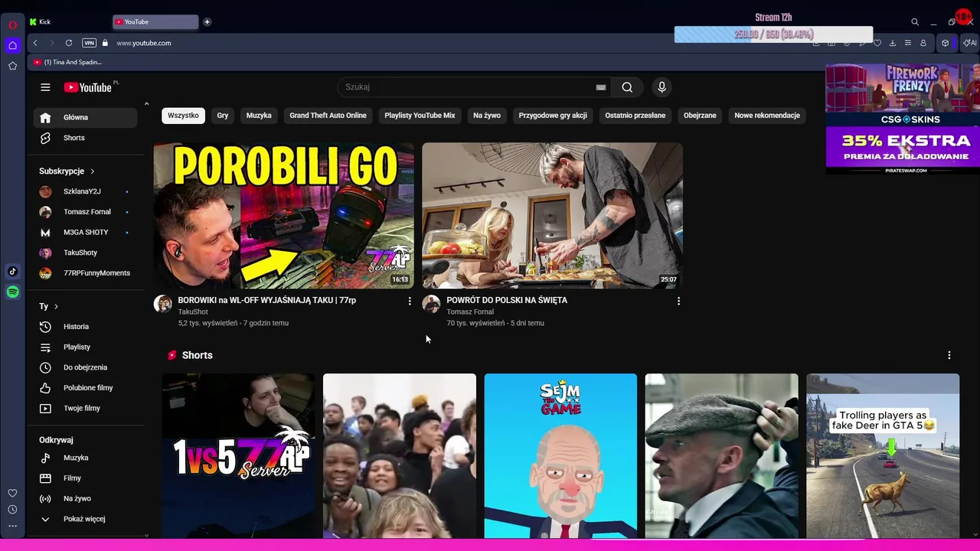Click the YouTube logo
This screenshot has height=551, width=980.
[x=87, y=87]
